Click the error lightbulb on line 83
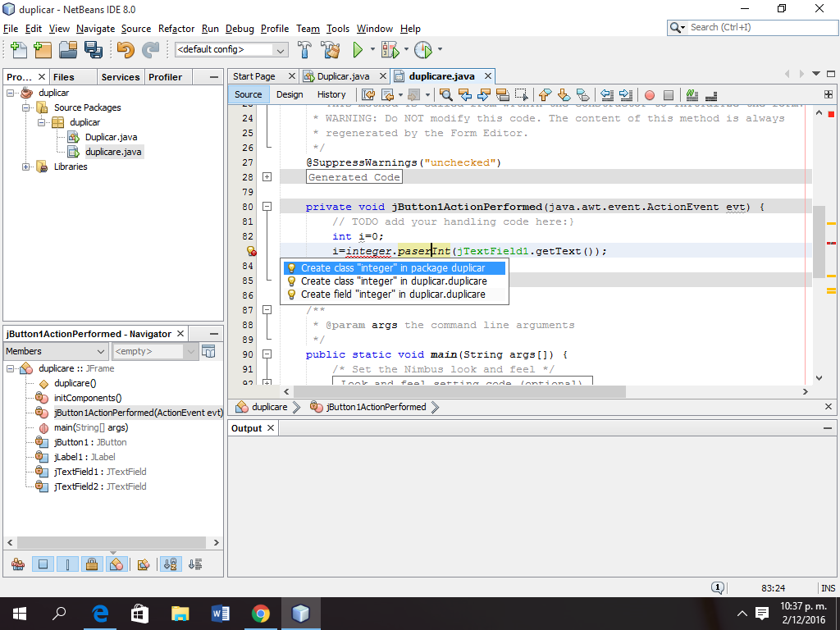The height and width of the screenshot is (630, 840). coord(251,251)
